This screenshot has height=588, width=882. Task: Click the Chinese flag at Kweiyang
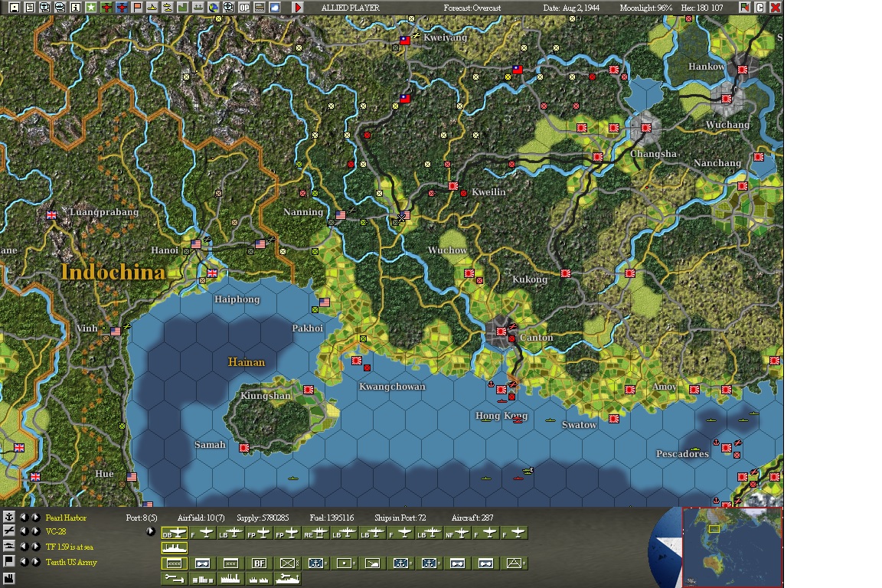(x=404, y=41)
